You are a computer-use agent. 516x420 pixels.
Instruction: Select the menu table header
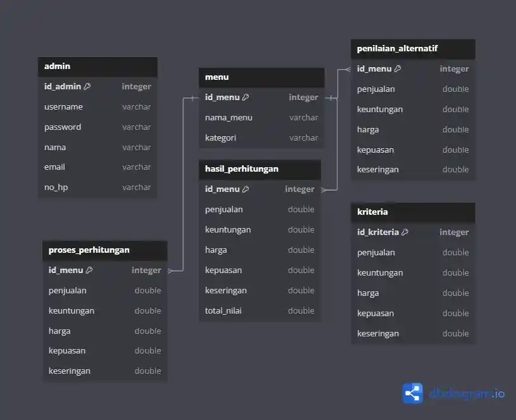tap(261, 77)
